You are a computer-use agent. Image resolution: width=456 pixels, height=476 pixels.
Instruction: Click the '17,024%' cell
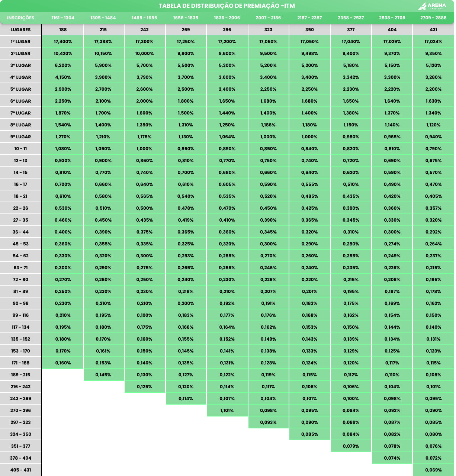pos(433,42)
